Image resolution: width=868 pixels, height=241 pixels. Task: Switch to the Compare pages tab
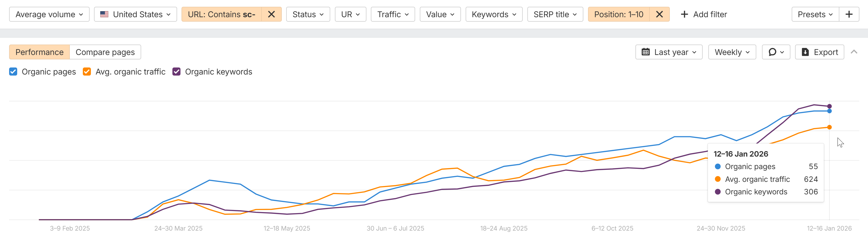105,52
